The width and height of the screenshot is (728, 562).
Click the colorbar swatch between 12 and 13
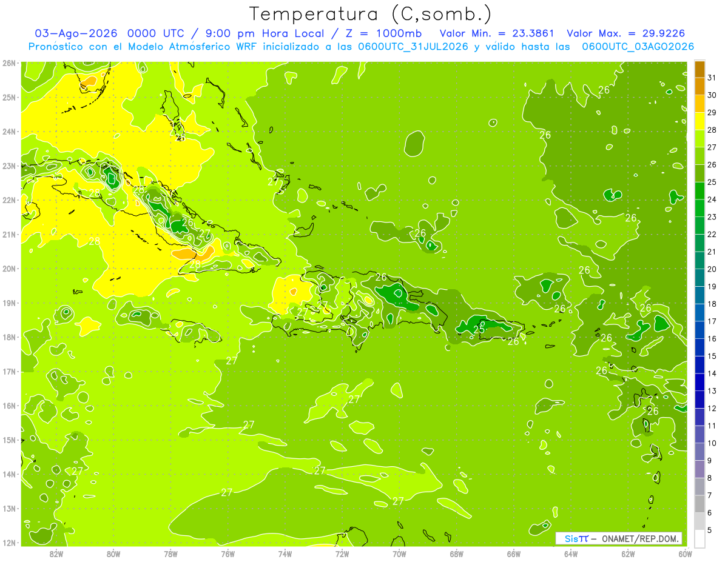pos(699,400)
